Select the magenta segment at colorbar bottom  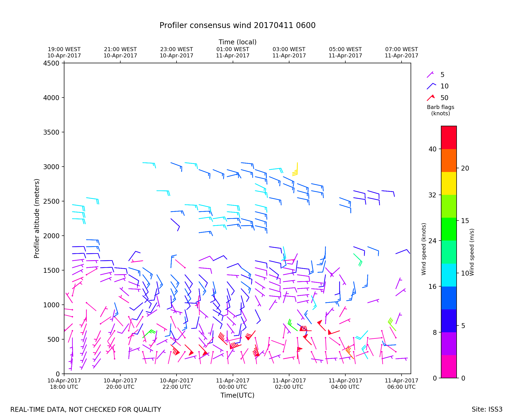pos(449,366)
